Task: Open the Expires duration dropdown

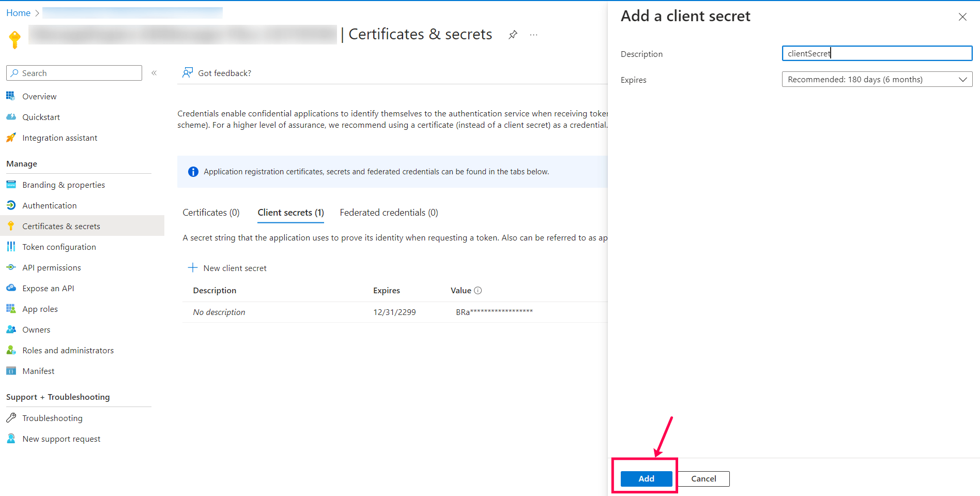Action: pyautogui.click(x=962, y=79)
